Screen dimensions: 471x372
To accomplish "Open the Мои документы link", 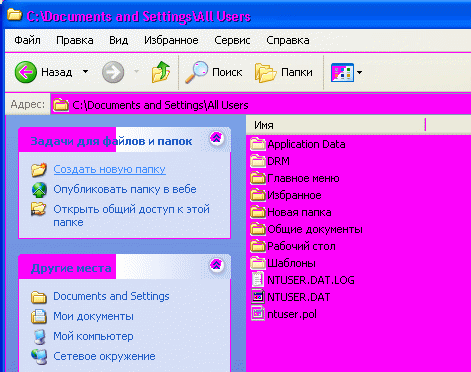I will tap(93, 316).
